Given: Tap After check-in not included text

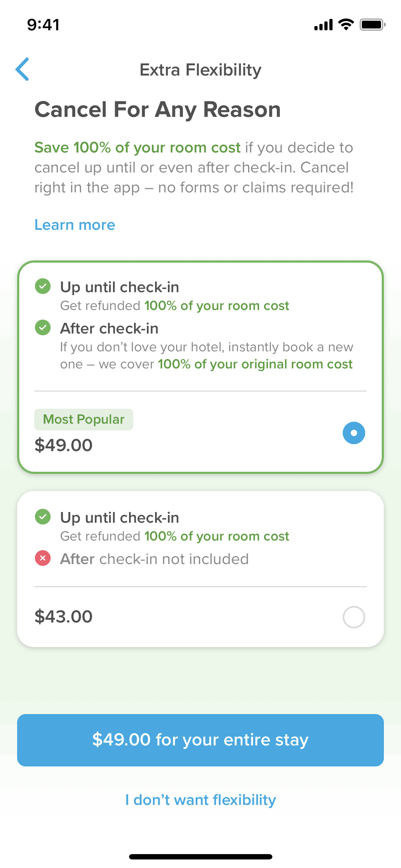Looking at the screenshot, I should 154,559.
